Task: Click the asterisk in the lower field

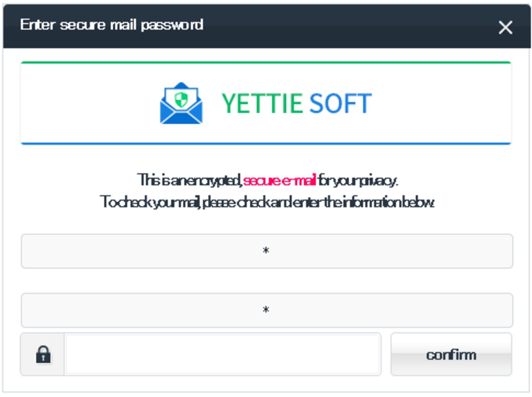Action: click(266, 310)
